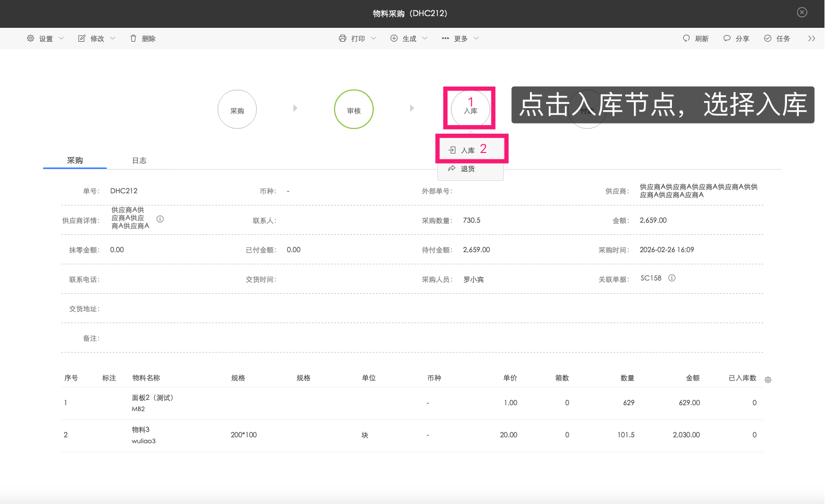Click the settings gear icon in toolbar
The image size is (825, 504).
click(31, 39)
